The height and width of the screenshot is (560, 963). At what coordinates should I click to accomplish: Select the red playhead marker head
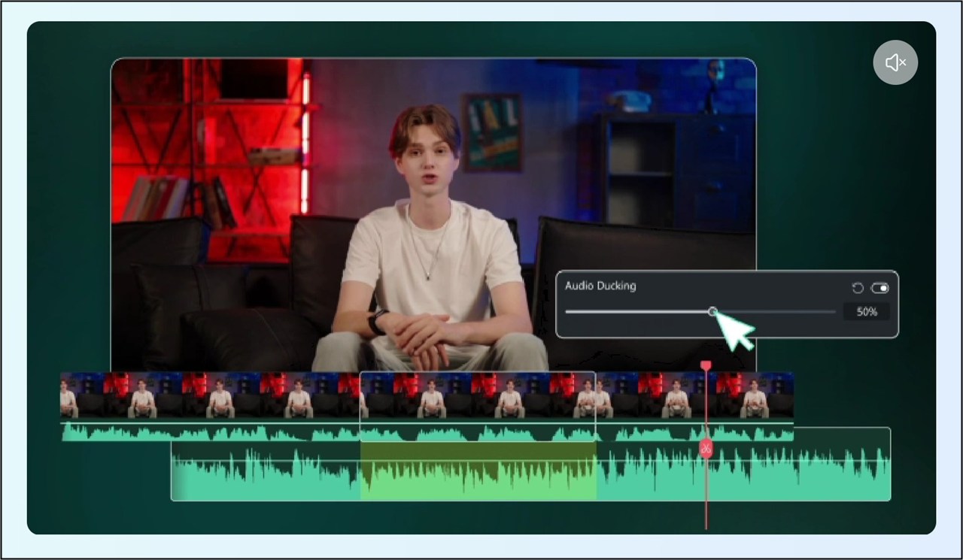(x=706, y=365)
